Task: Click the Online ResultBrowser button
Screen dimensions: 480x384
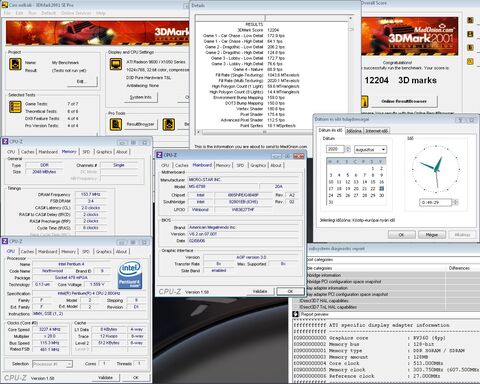Action: coord(404,101)
